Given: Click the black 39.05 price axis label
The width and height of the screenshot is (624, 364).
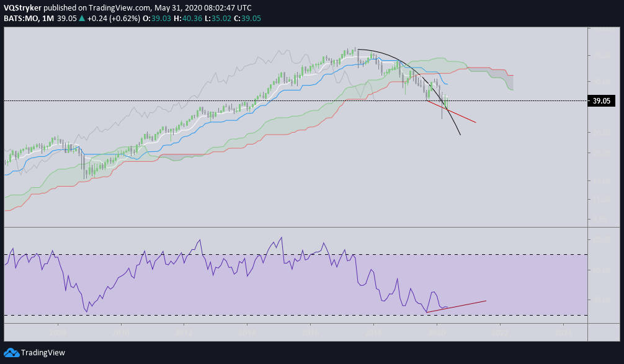Looking at the screenshot, I should pyautogui.click(x=601, y=100).
